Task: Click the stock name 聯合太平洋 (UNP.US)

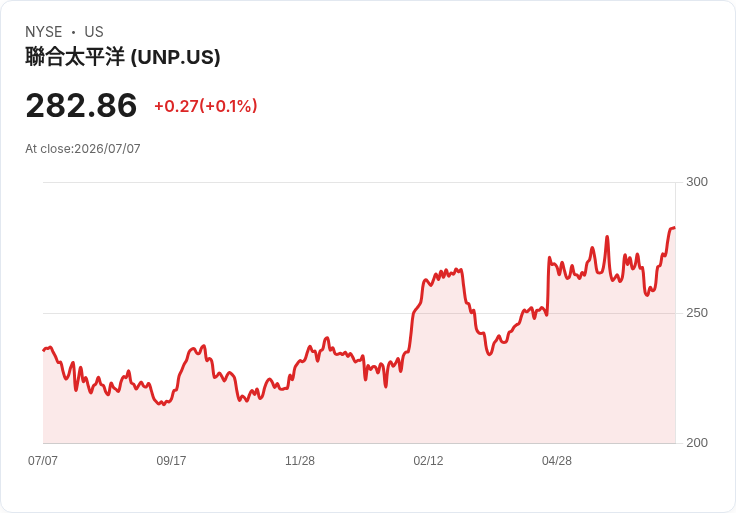Action: (x=123, y=57)
